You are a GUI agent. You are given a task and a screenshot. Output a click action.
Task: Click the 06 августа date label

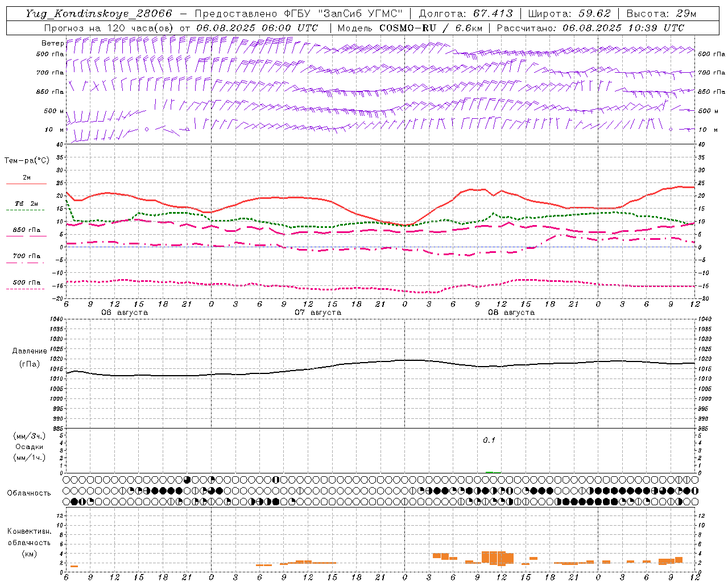tap(125, 313)
